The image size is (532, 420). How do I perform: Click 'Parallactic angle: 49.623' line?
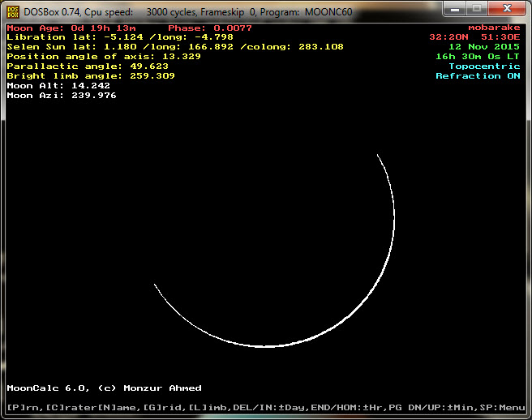[x=88, y=66]
